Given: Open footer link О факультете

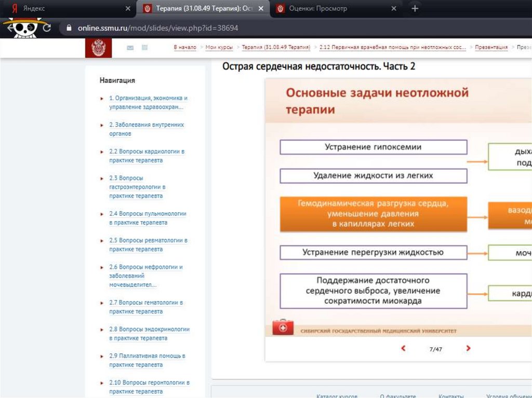Looking at the screenshot, I should [x=397, y=395].
